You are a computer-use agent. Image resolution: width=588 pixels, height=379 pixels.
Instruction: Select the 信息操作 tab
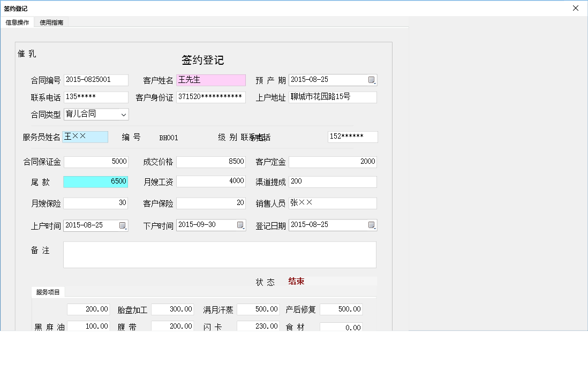(17, 22)
